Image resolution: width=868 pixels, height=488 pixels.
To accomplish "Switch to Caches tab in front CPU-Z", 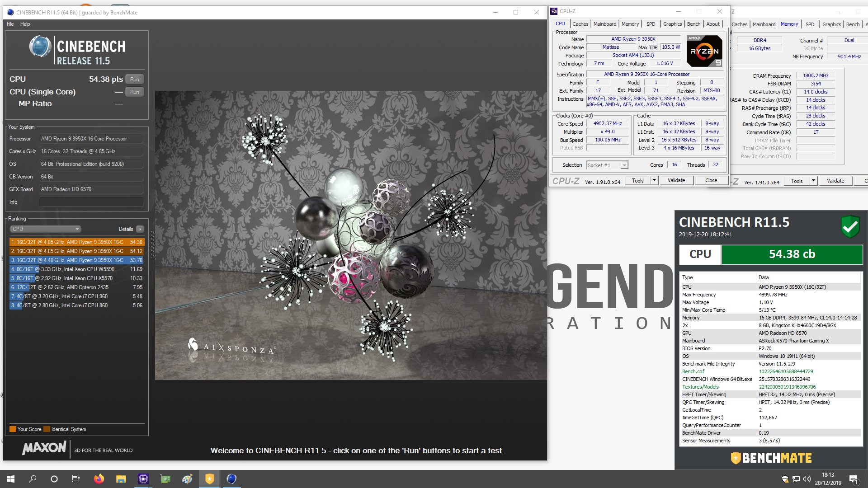I will pyautogui.click(x=580, y=24).
